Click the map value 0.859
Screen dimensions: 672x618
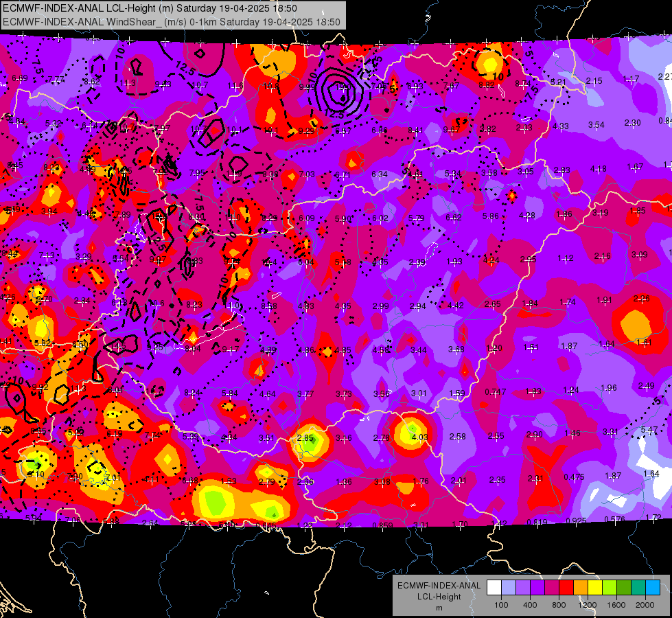(x=383, y=525)
